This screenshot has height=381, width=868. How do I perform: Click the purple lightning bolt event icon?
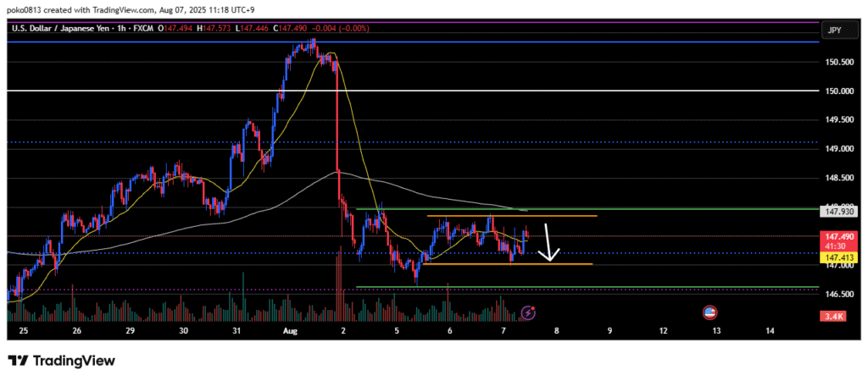coord(528,313)
